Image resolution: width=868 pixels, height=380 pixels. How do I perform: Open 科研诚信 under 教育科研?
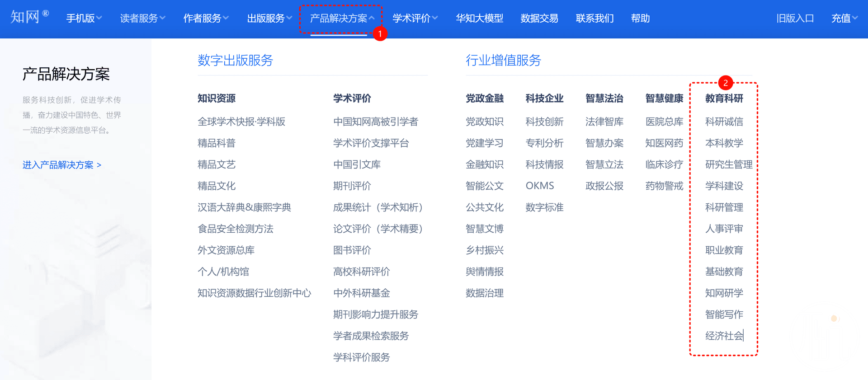click(x=724, y=122)
